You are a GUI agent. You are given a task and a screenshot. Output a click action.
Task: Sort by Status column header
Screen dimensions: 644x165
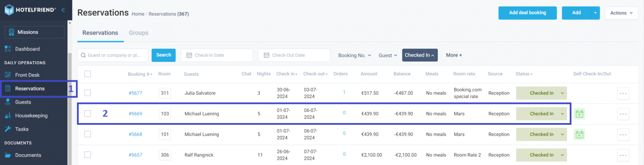tap(524, 74)
